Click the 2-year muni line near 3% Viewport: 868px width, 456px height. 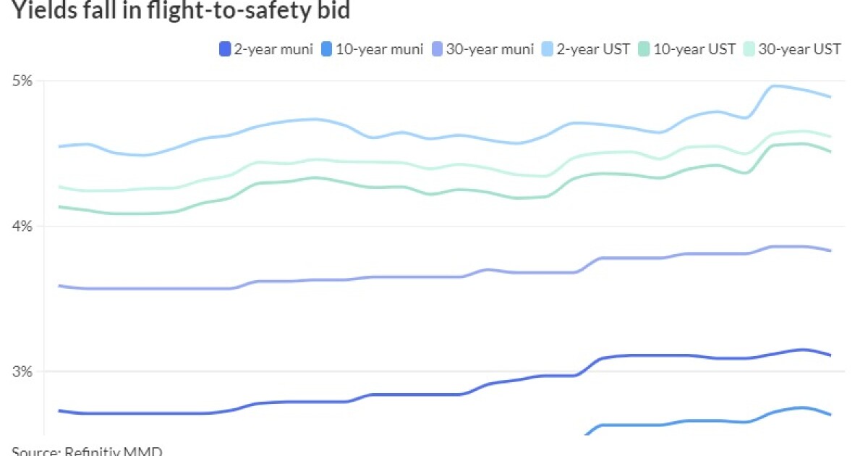click(651, 355)
